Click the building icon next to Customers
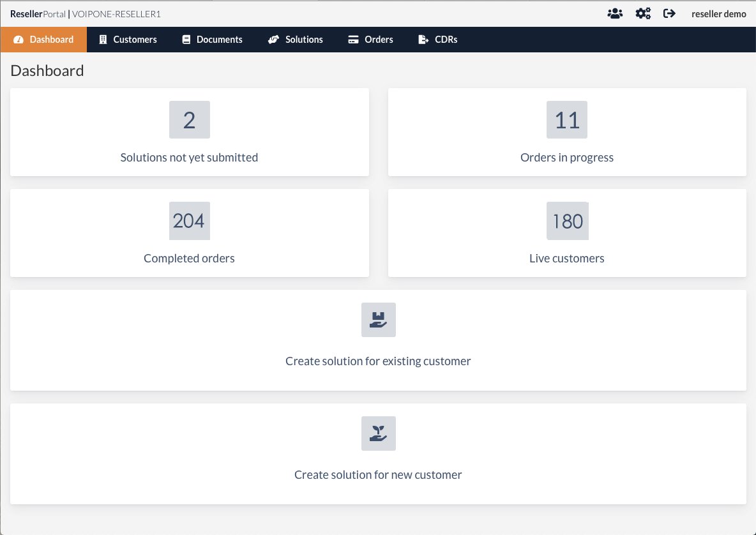Viewport: 756px width, 535px height. point(103,39)
